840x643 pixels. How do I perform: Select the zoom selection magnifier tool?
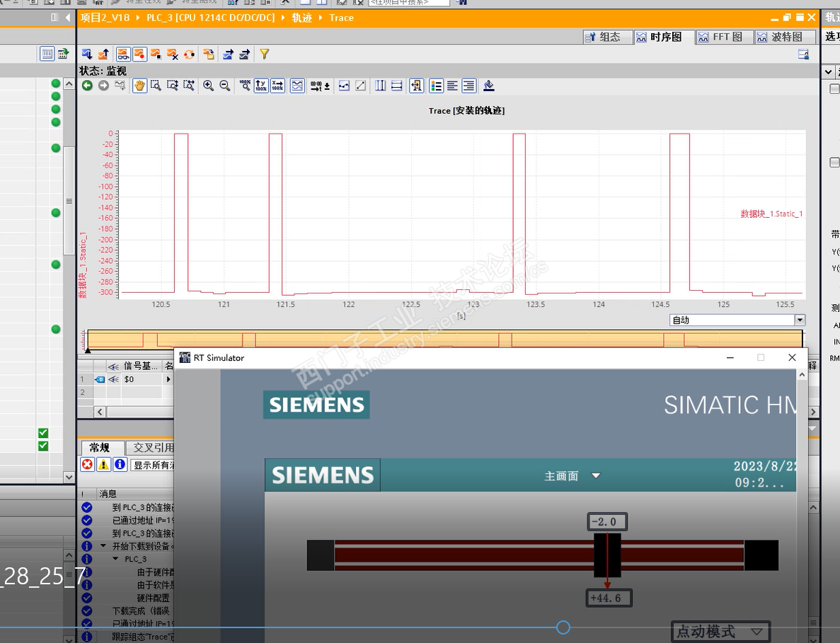tap(156, 86)
